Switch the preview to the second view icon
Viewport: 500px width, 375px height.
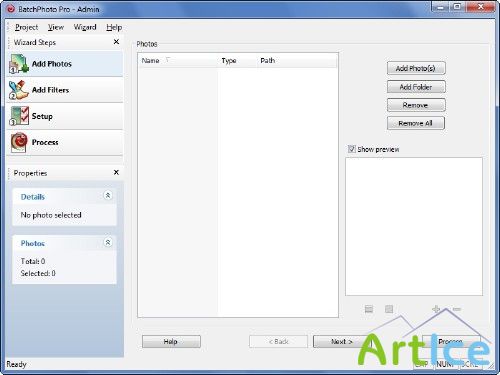pos(389,309)
